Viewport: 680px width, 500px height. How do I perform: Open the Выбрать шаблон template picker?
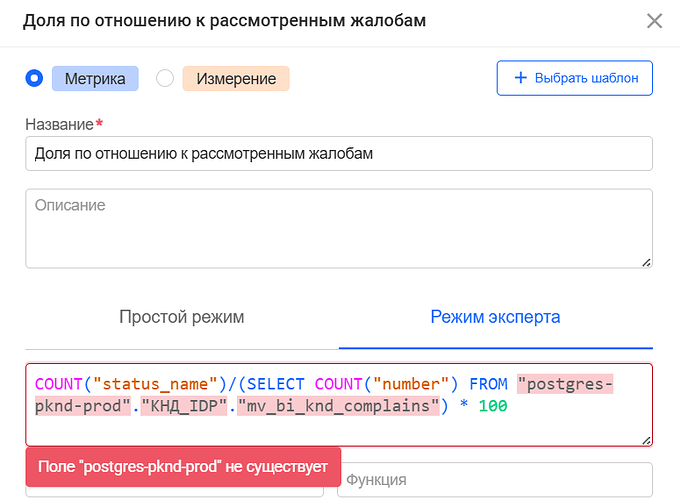(574, 78)
